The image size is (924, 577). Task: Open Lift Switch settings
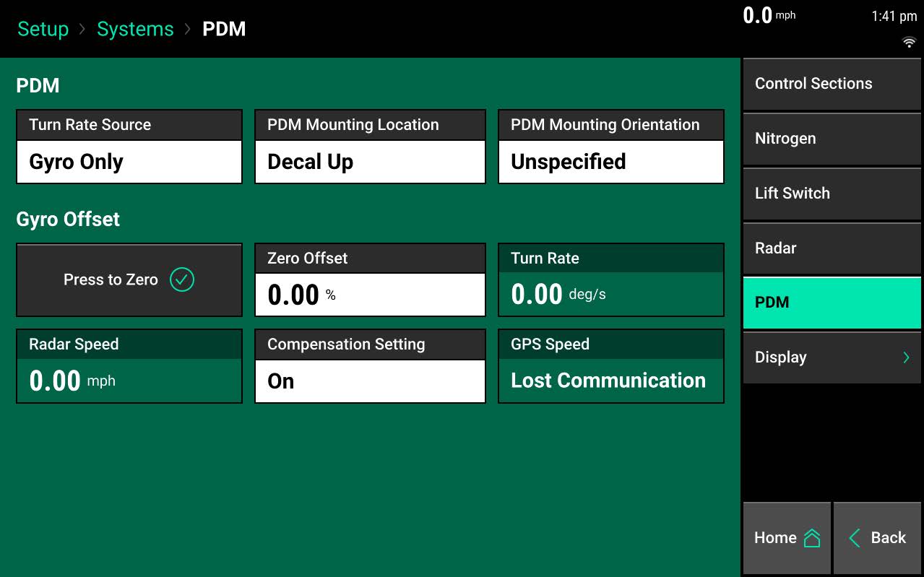(x=832, y=194)
